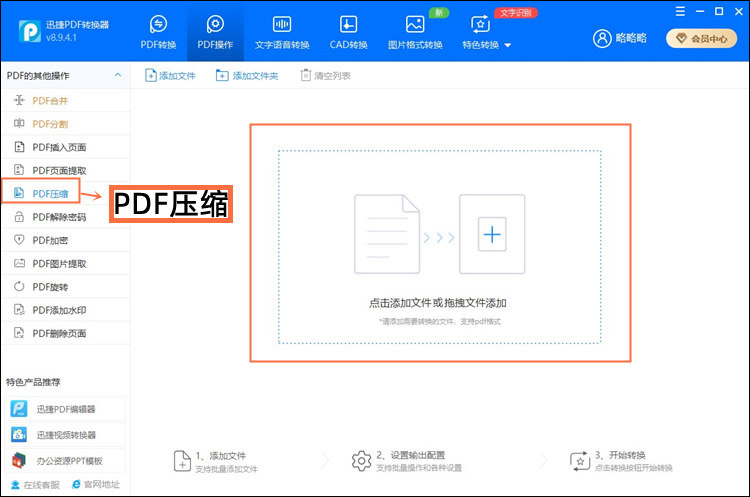Select PDF删除页面 in the sidebar
Image resolution: width=750 pixels, height=497 pixels.
tap(66, 333)
